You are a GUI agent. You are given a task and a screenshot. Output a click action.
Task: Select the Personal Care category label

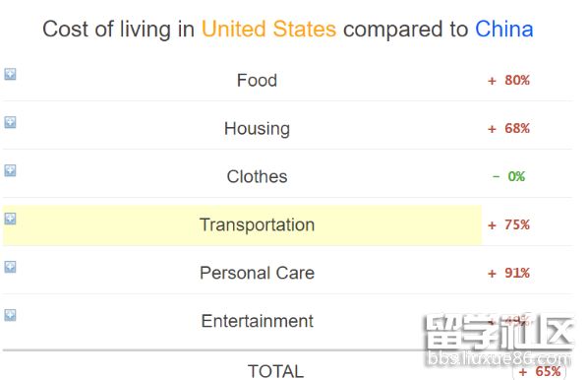[257, 273]
